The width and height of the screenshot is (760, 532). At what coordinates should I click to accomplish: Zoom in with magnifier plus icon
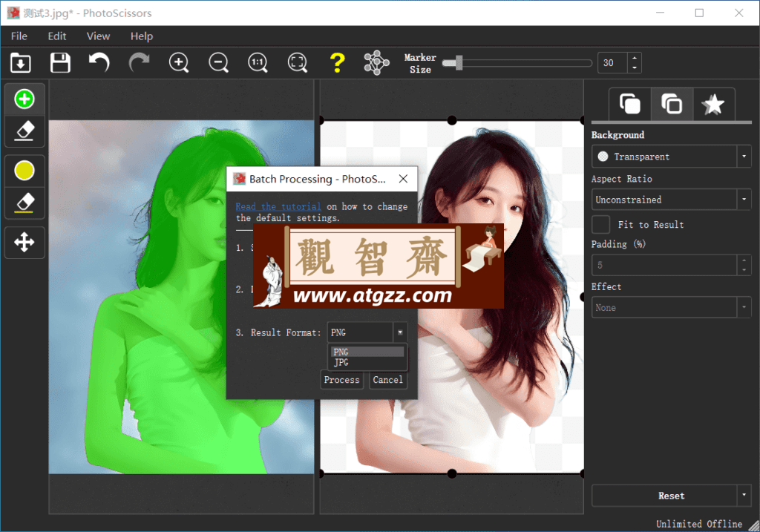pyautogui.click(x=179, y=62)
